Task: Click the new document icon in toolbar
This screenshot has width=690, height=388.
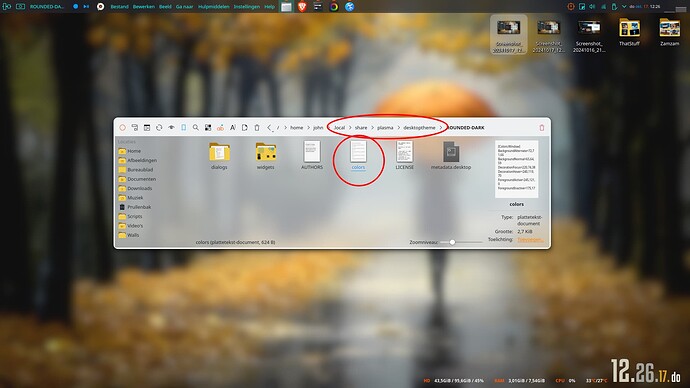Action: pos(245,128)
